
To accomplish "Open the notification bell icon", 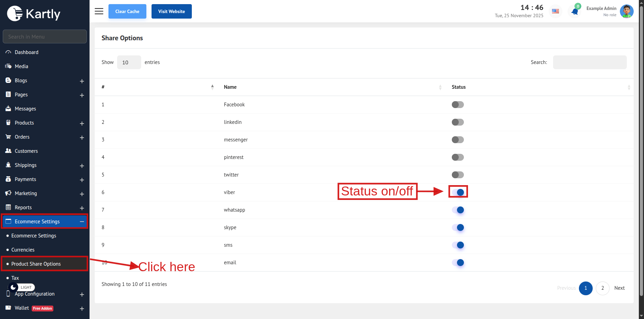I will (x=574, y=11).
